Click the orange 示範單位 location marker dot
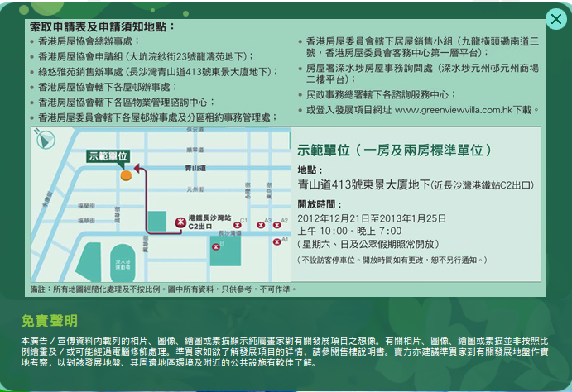Image resolution: width=572 pixels, height=392 pixels. point(126,176)
